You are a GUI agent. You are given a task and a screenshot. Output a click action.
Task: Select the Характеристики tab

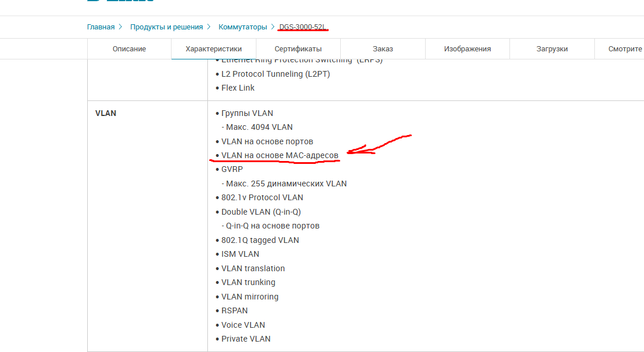click(x=214, y=49)
